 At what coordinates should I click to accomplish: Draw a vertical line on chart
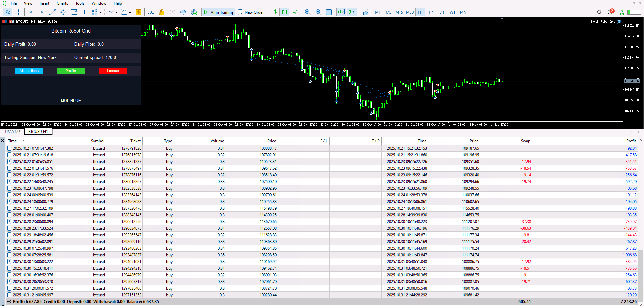pyautogui.click(x=31, y=12)
